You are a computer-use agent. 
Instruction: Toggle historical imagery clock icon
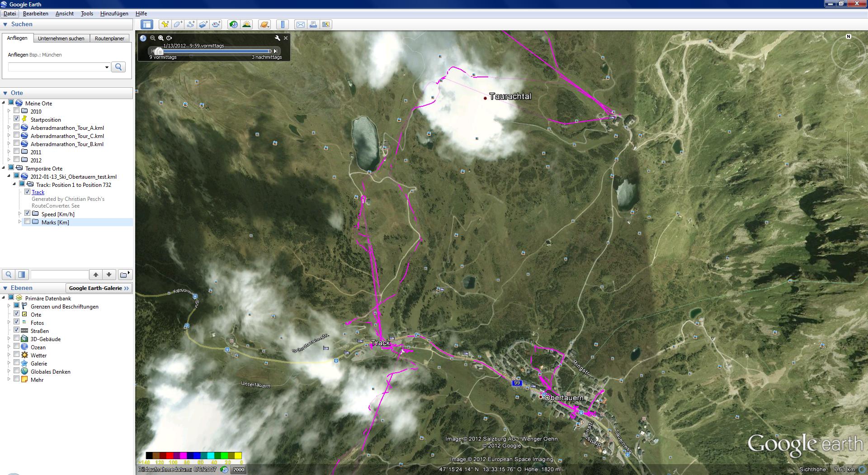233,24
